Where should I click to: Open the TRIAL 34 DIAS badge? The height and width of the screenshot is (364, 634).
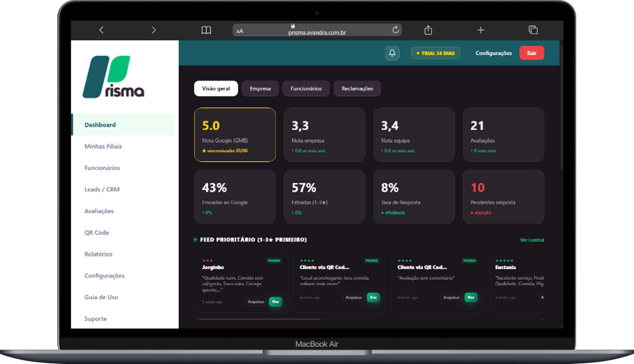pyautogui.click(x=436, y=53)
